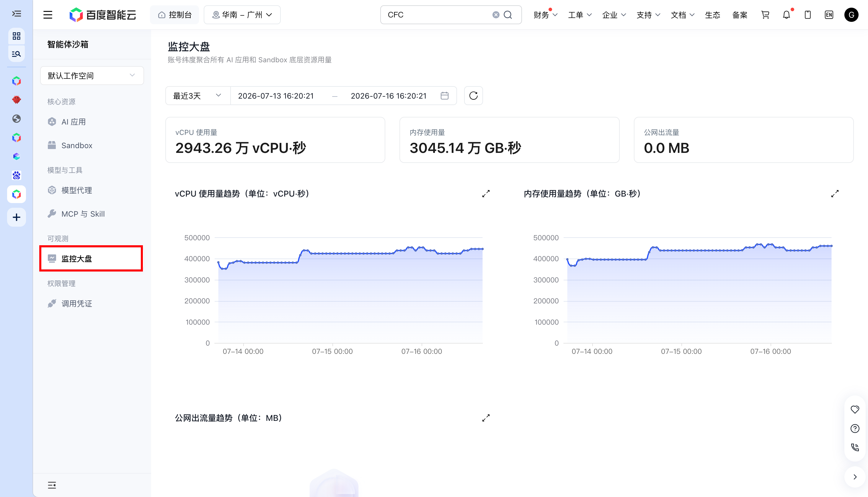The image size is (868, 497).
Task: Open the notification bell
Action: 787,15
